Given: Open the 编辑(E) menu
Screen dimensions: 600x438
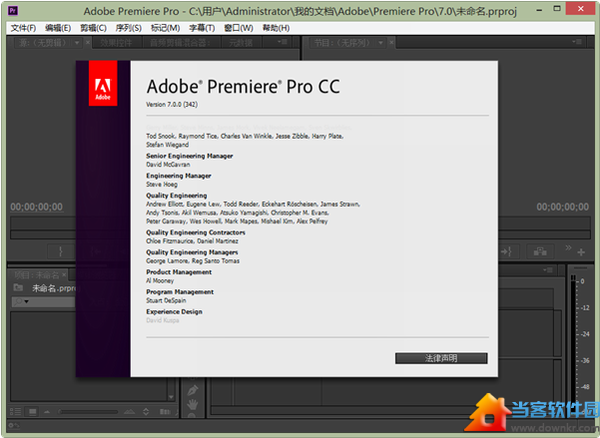Looking at the screenshot, I should [x=58, y=28].
